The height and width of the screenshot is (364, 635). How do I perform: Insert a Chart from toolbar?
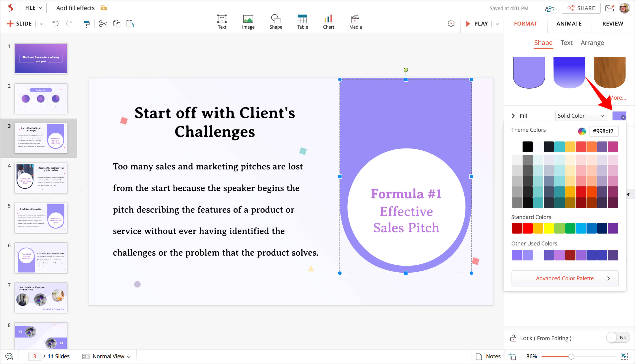[328, 22]
